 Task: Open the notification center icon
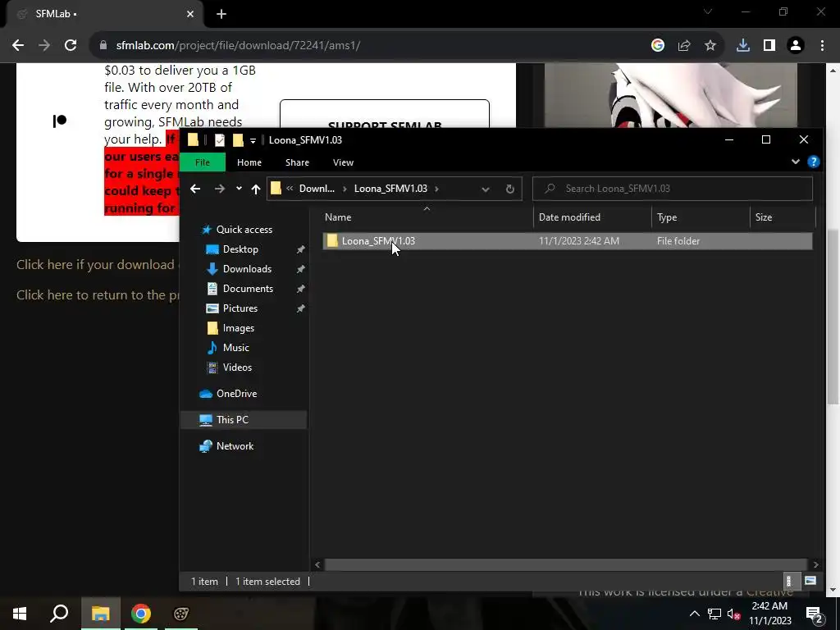[x=815, y=614]
